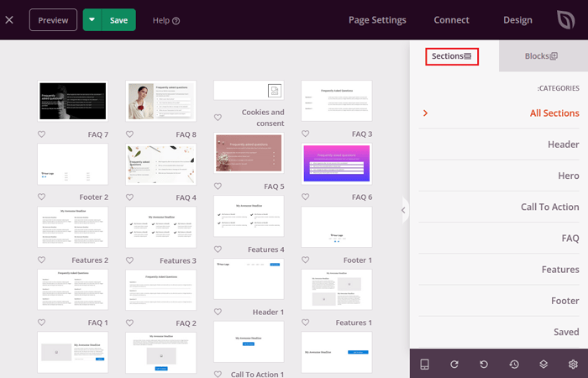Open the Page Settings menu
This screenshot has height=378, width=588.
[x=377, y=20]
